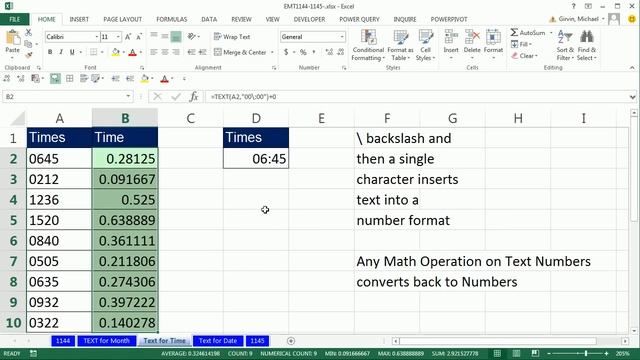Viewport: 640px width, 360px height.
Task: Click Increase Decimal icon
Action: tap(329, 52)
